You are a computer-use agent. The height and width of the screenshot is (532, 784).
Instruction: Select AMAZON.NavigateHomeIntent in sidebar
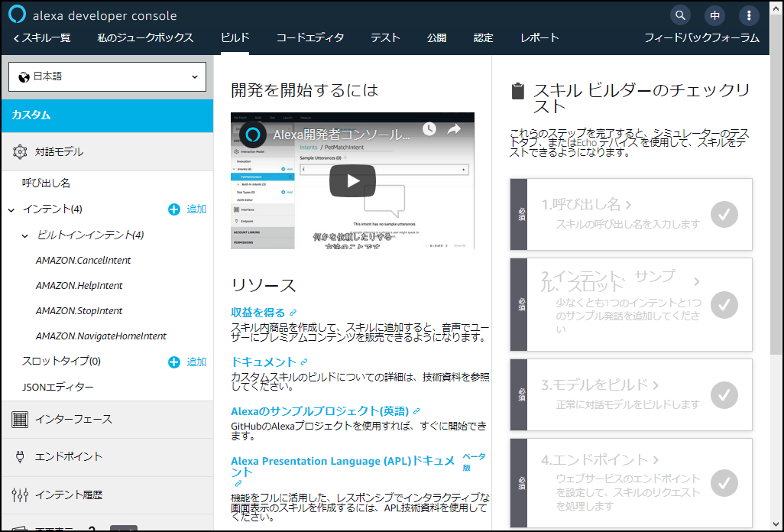pos(101,336)
